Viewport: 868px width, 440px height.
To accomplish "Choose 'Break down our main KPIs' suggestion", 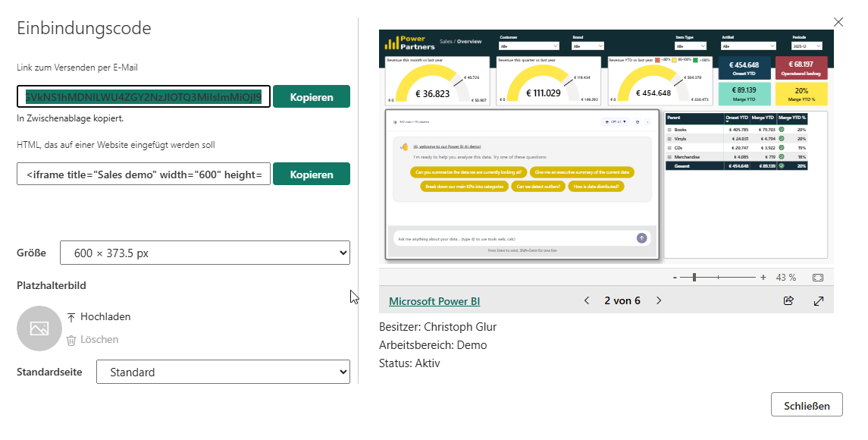I will (x=465, y=187).
